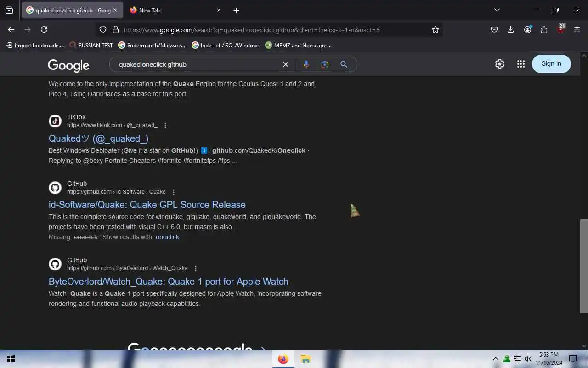Reload the current page
Screen dimensions: 588x368
[44, 29]
